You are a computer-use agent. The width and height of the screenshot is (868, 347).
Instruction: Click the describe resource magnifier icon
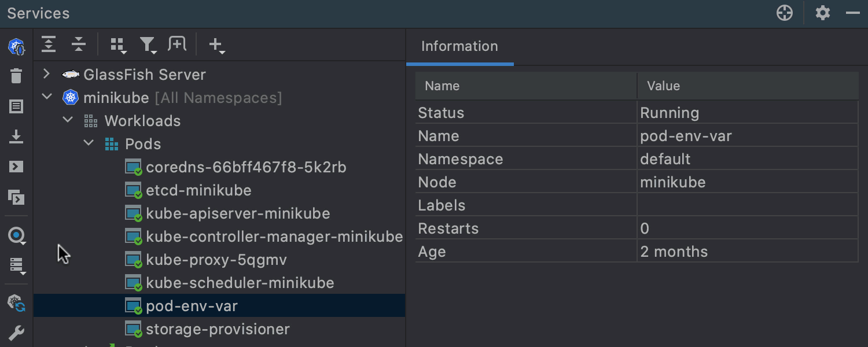coord(16,235)
